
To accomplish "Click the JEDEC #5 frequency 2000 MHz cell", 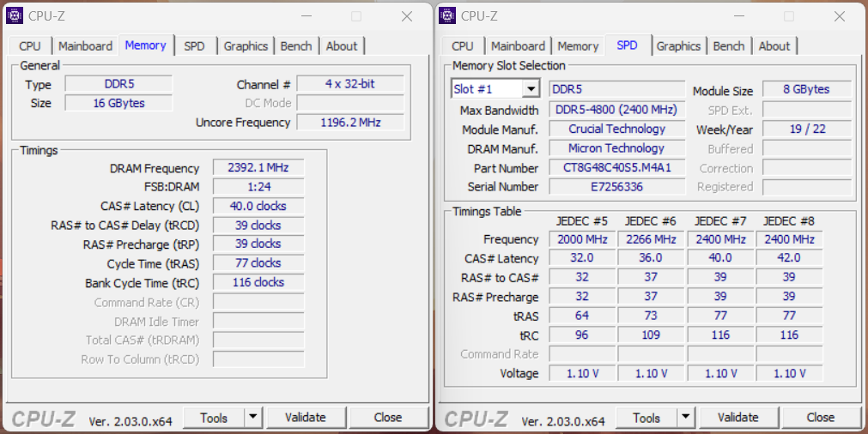I will click(x=582, y=239).
